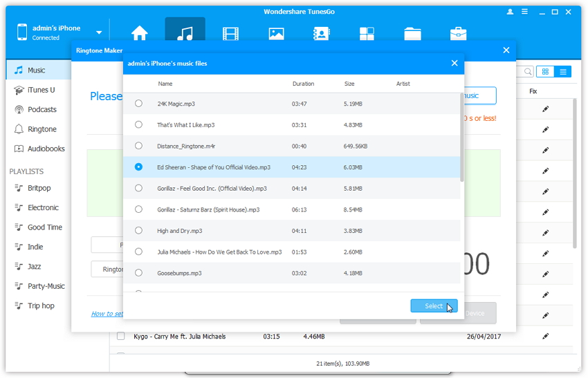This screenshot has width=588, height=378.
Task: Click the music files list scrollbar
Action: pyautogui.click(x=461, y=138)
